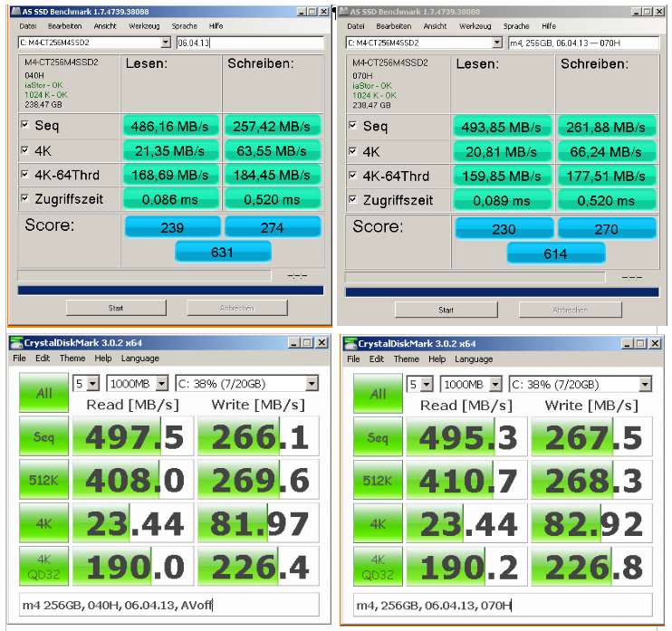
Task: Uncheck Seq in right AS SSD 070H window
Action: pyautogui.click(x=352, y=126)
